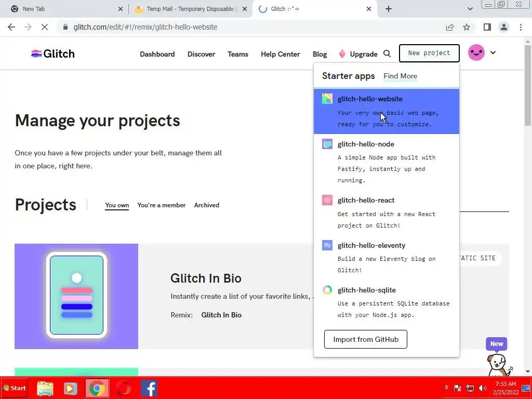
Task: Open the search magnifier icon
Action: coord(387,54)
